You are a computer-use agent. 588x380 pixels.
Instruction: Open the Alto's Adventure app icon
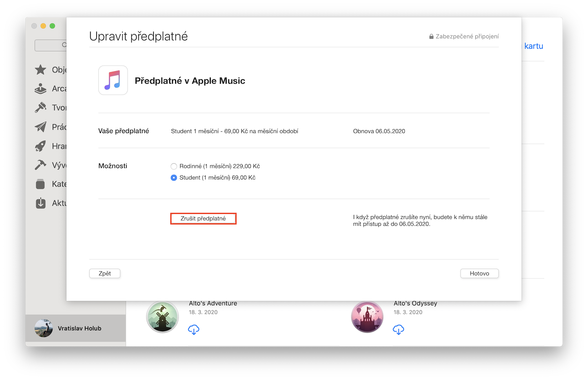tap(162, 317)
